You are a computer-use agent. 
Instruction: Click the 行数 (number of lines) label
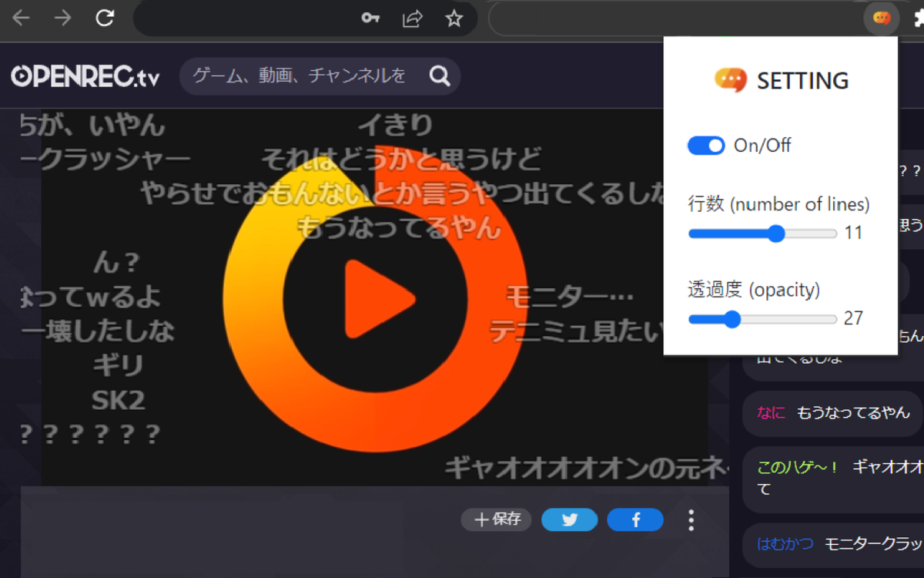coord(778,205)
